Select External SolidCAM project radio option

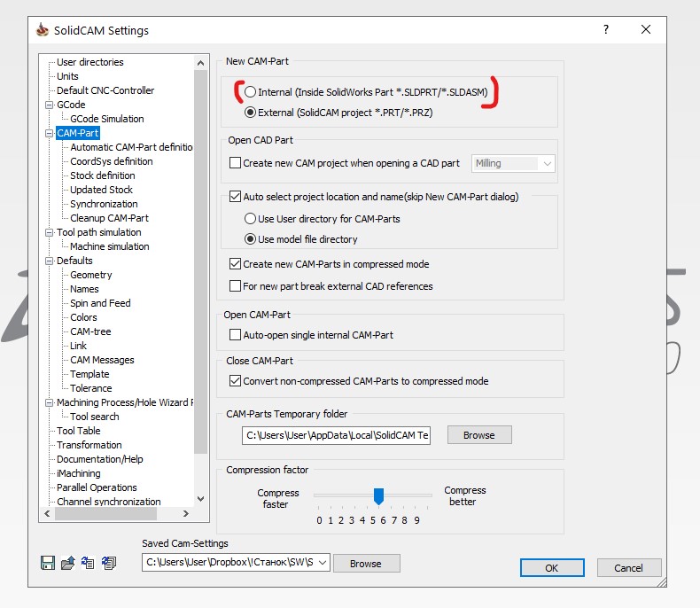tap(250, 113)
